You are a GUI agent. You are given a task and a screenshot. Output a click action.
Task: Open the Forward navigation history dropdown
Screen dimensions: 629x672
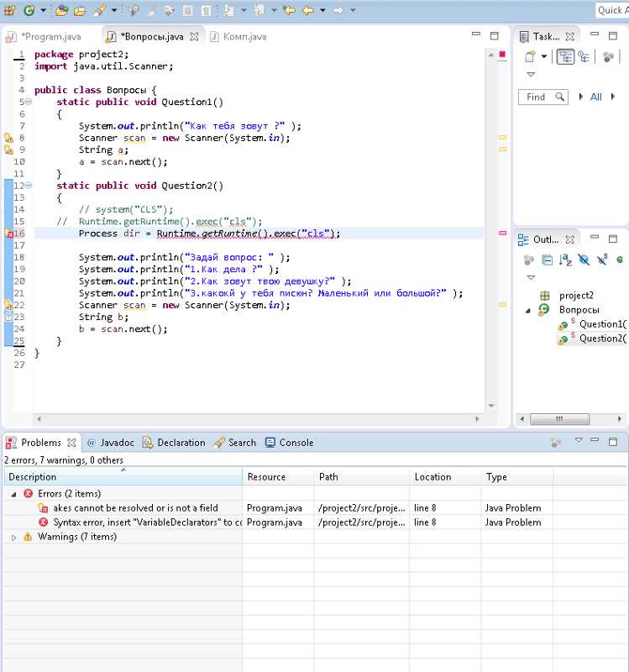(x=353, y=10)
